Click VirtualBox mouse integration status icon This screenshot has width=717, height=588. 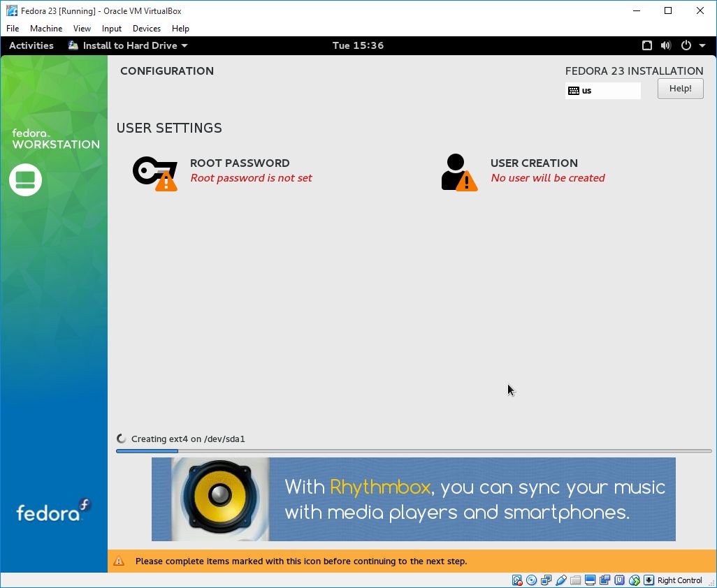point(635,580)
